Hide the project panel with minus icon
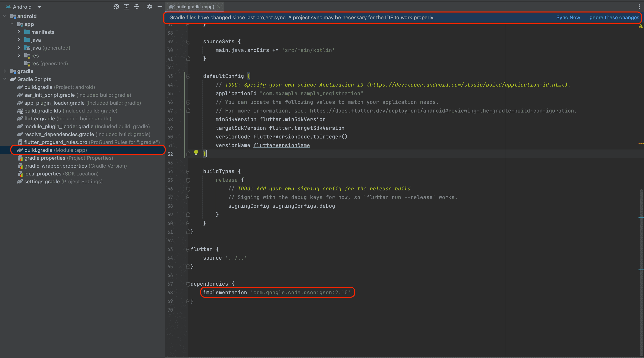Screen dimensions: 644x358 160,7
